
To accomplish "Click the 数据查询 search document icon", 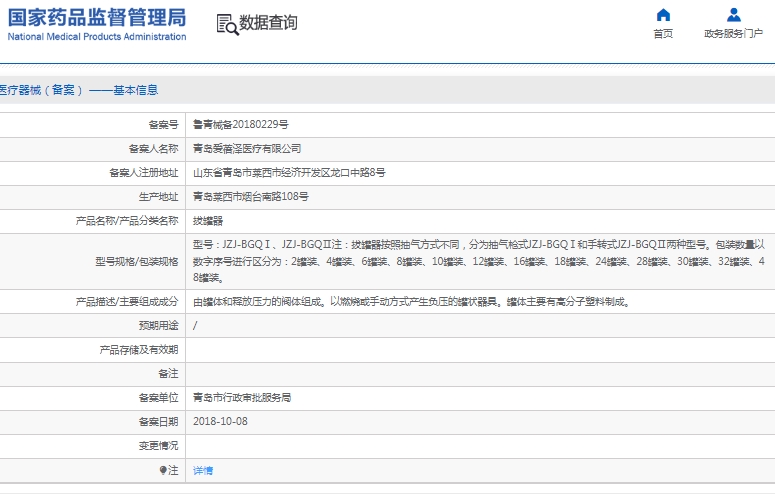I will 227,24.
